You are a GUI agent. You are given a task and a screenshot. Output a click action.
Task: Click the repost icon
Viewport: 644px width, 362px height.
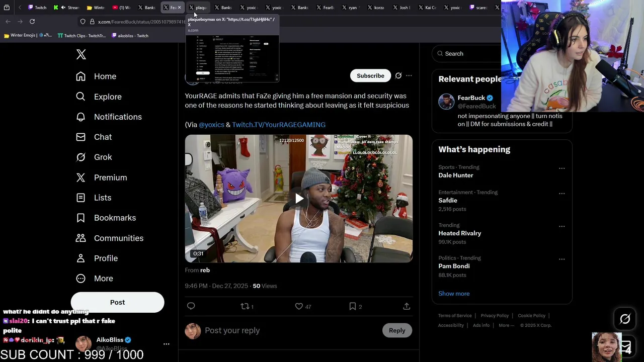point(245,306)
